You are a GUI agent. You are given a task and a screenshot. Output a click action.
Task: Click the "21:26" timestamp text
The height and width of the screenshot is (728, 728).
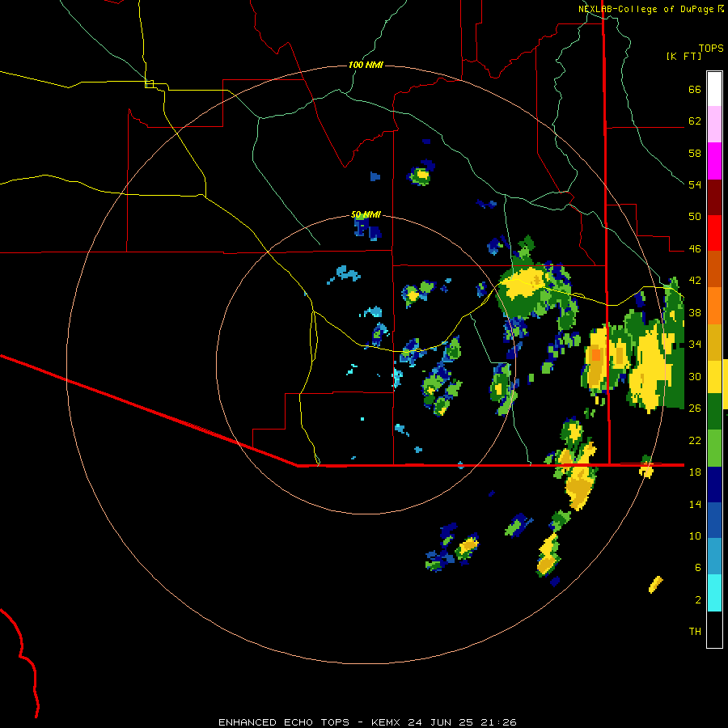[x=498, y=722]
